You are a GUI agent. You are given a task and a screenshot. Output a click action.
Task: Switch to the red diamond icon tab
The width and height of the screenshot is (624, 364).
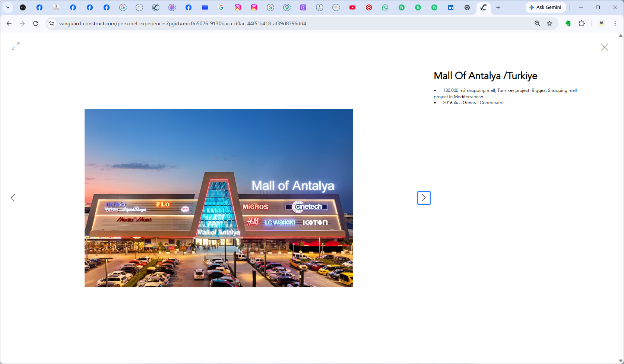tap(369, 7)
